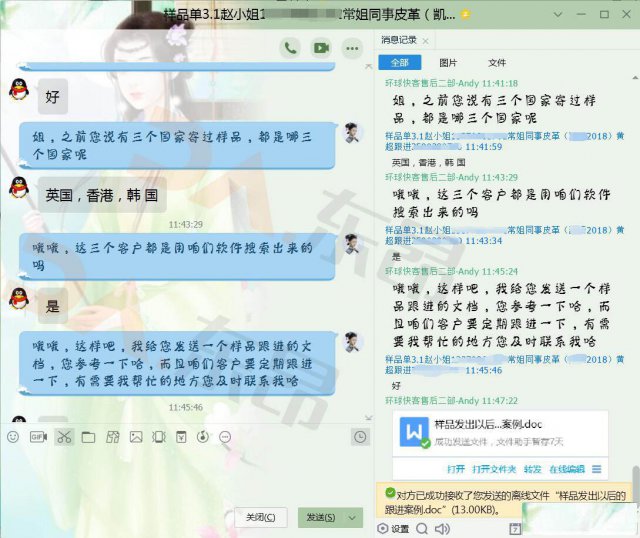Open the settings gear in history panel

[382, 529]
